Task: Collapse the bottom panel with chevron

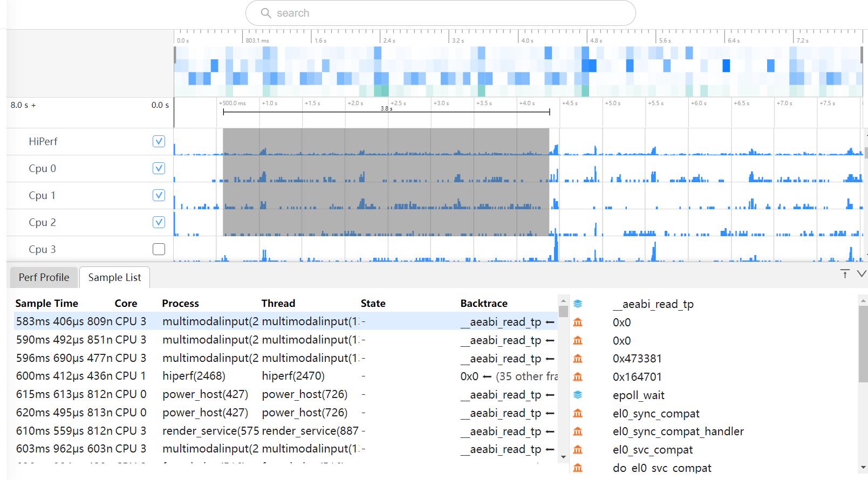Action: tap(862, 274)
